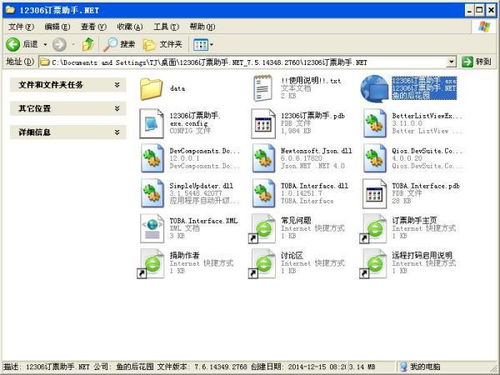Select the DevComponents.Do... dll icon

click(152, 158)
